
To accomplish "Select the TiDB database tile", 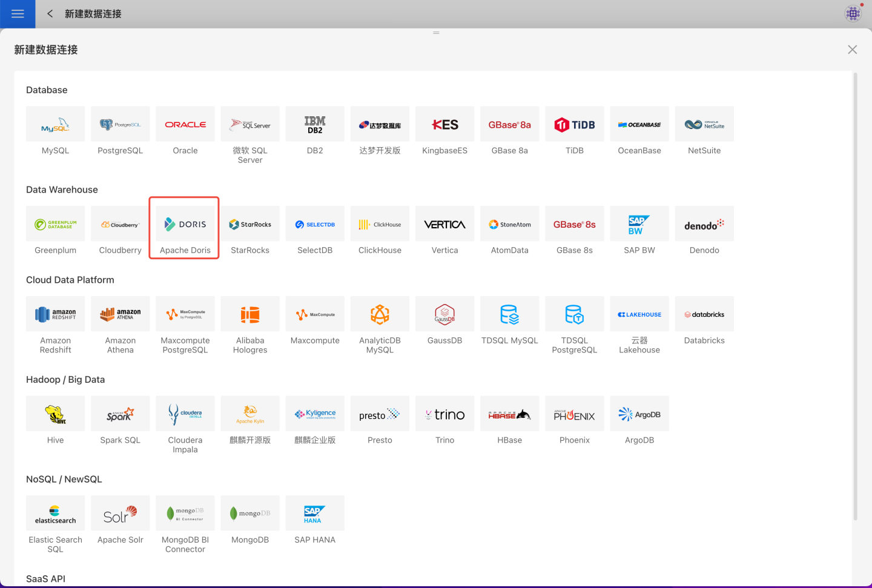I will tap(574, 125).
